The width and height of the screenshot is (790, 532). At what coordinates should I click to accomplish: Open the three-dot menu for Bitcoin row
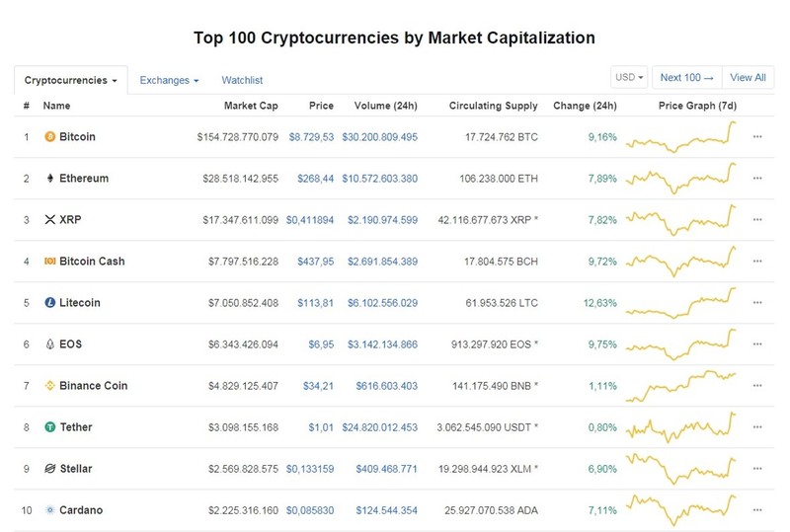coord(757,136)
